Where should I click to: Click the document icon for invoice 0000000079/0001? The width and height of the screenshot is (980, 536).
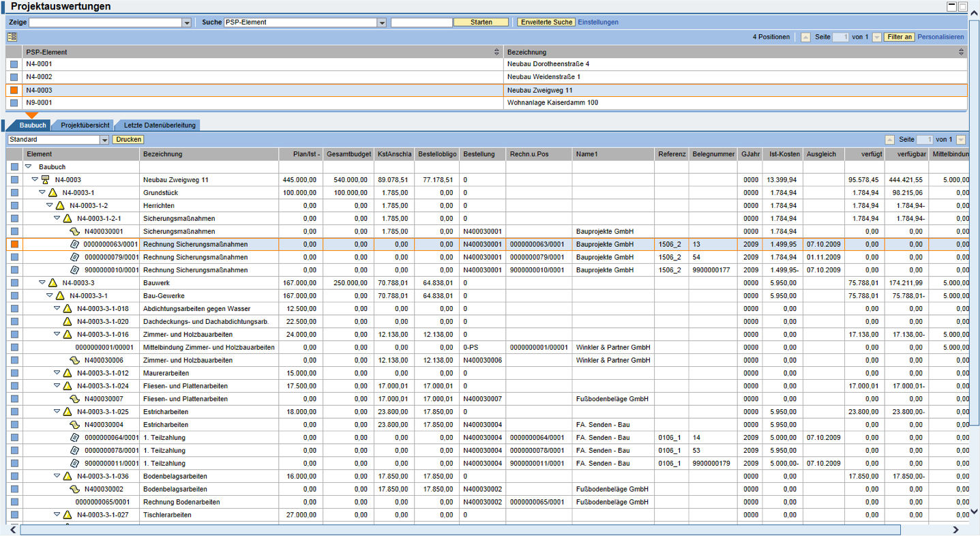coord(75,257)
